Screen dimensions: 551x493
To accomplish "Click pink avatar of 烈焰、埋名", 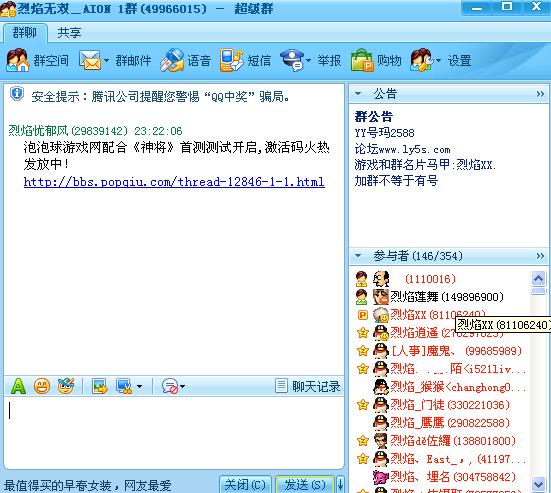I will pyautogui.click(x=381, y=477).
